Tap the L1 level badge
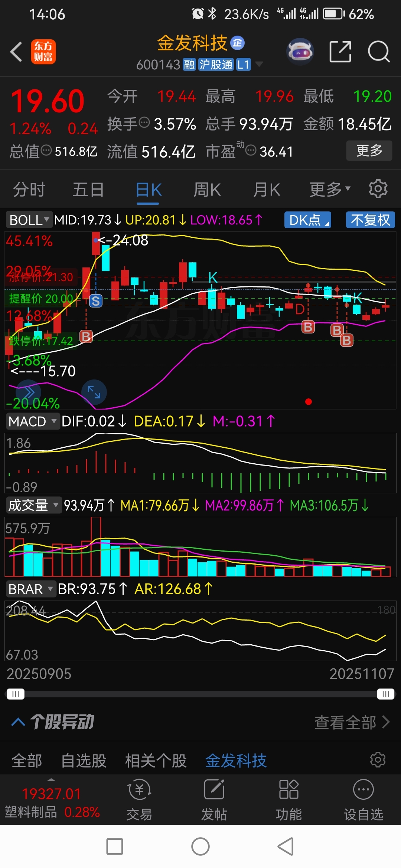The image size is (401, 868). pyautogui.click(x=244, y=65)
